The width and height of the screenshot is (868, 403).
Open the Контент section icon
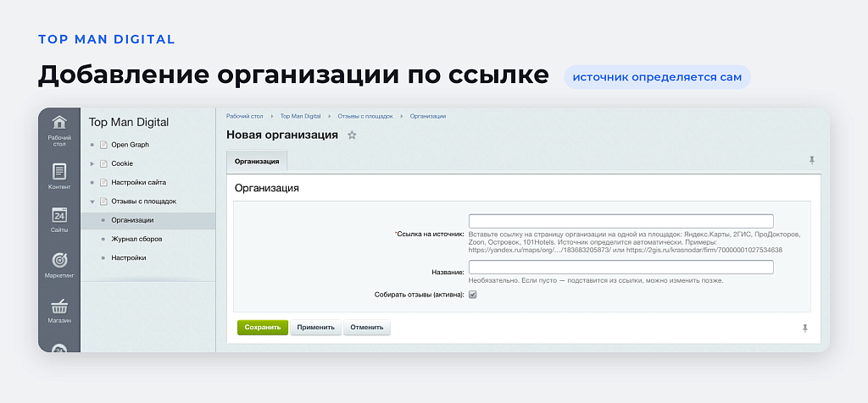coord(59,171)
